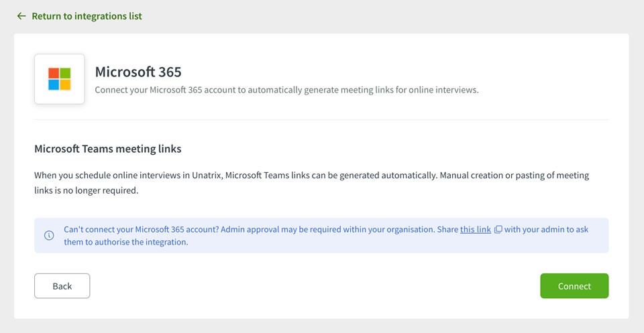Click the 'Can't connect your Microsoft 365 account?' notice

[x=321, y=235]
